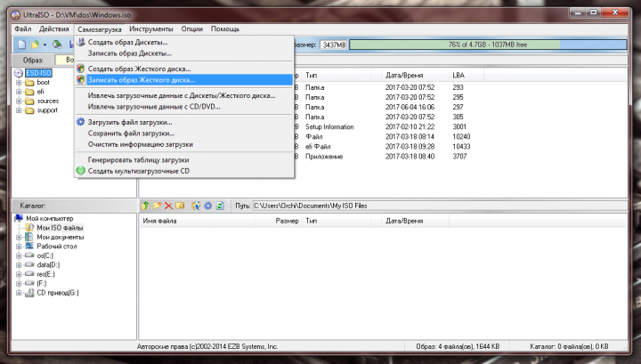Viewport: 641px width, 364px height.
Task: Click the Open file toolbar icon
Action: [35, 44]
